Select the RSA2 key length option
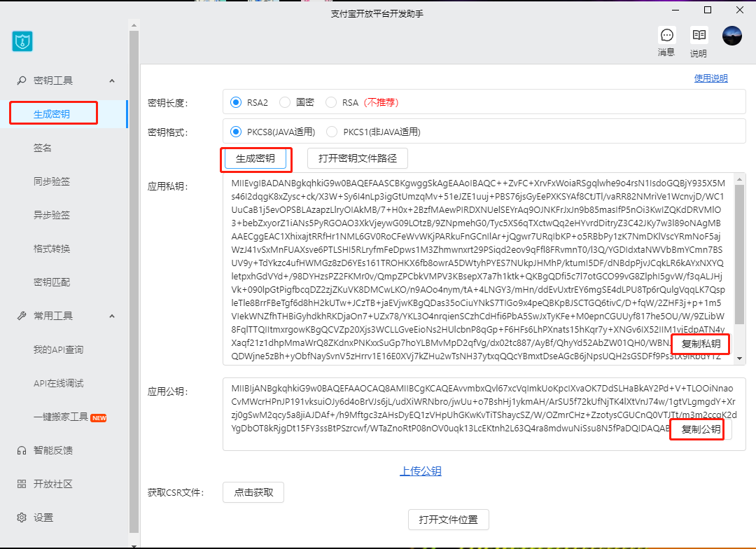The image size is (756, 549). (x=236, y=102)
